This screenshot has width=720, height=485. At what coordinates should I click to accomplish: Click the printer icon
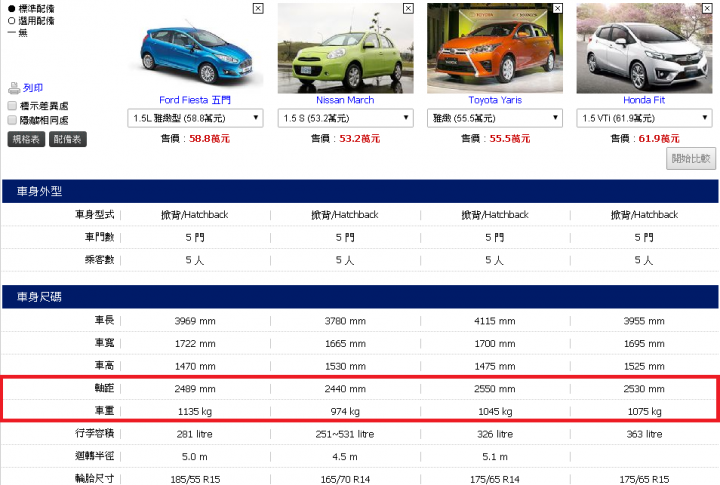pyautogui.click(x=14, y=88)
